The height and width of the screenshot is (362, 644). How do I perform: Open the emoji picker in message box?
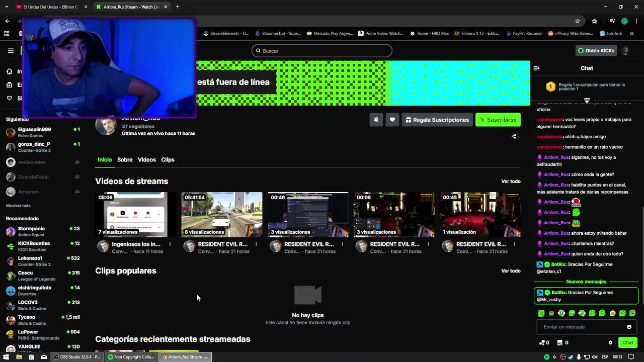click(629, 327)
